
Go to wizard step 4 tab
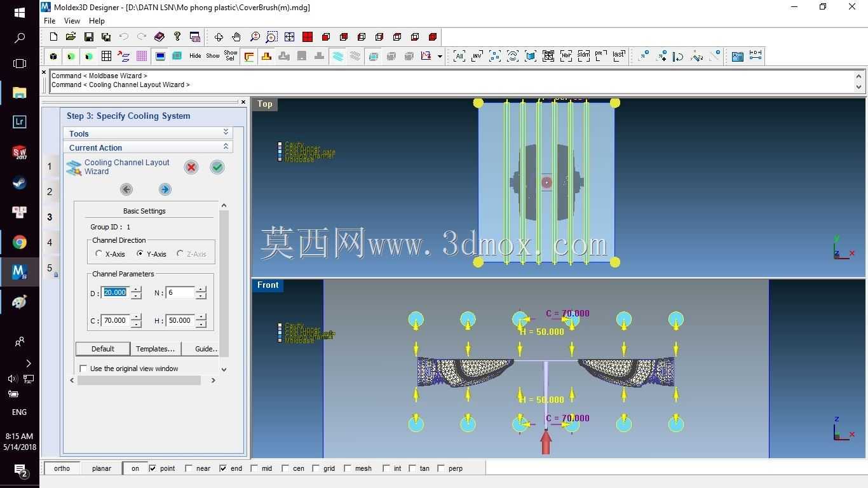pyautogui.click(x=50, y=243)
